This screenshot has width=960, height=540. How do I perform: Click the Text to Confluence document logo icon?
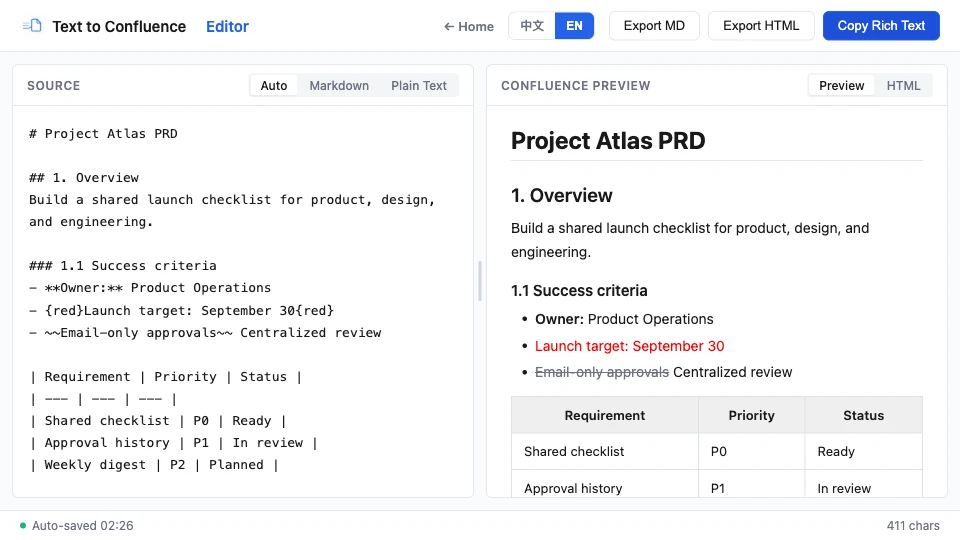coord(32,26)
